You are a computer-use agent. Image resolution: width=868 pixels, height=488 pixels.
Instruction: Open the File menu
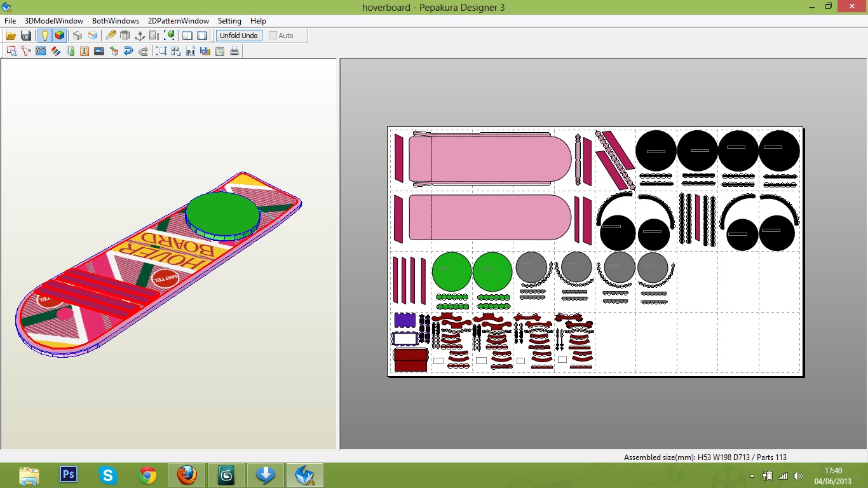point(10,21)
